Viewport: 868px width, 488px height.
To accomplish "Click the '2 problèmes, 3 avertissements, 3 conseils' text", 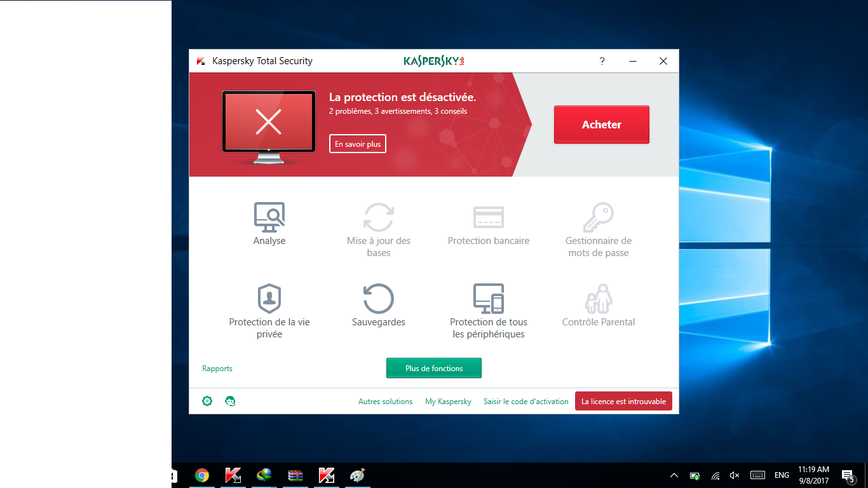I will coord(398,111).
